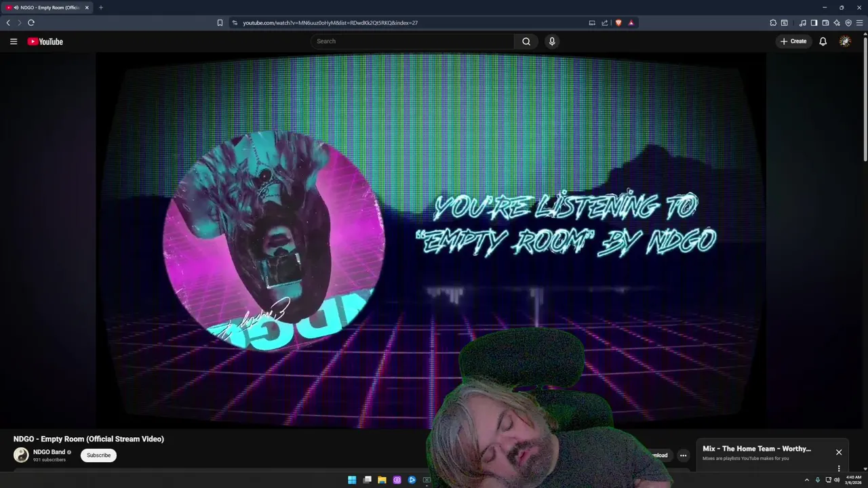Bookmark this page with the bookmark icon

click(x=220, y=22)
